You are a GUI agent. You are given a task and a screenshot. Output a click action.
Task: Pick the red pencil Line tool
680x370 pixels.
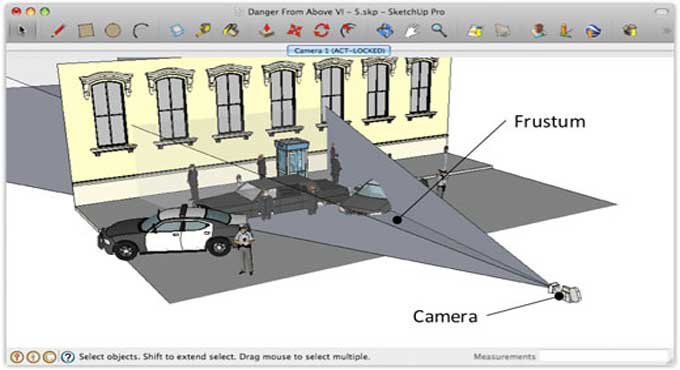pos(57,31)
